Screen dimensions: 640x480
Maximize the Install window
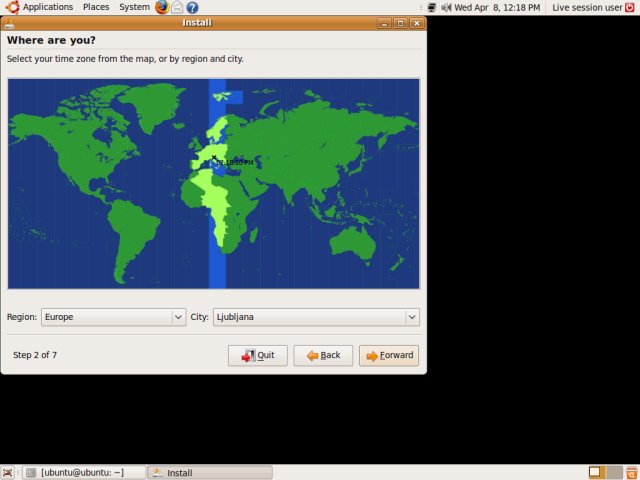tap(400, 23)
